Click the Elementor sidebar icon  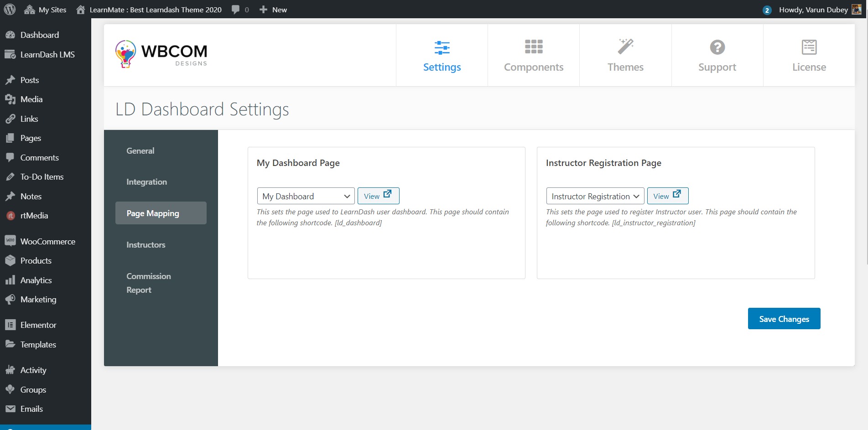click(x=10, y=325)
